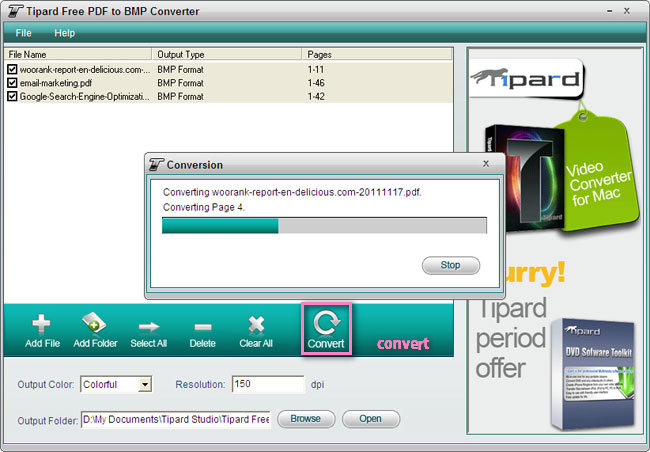This screenshot has height=452, width=650.
Task: Uncheck the Google-Search-Engine-Optimization file checkbox
Action: 12,96
